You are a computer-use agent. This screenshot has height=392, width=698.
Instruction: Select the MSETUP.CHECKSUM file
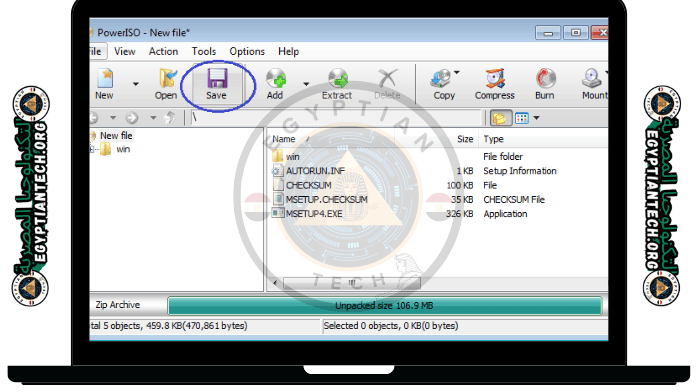[x=327, y=199]
